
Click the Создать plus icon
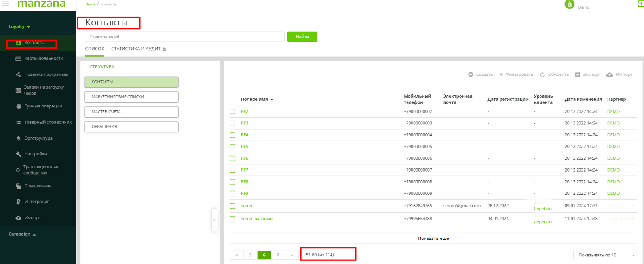[x=471, y=74]
